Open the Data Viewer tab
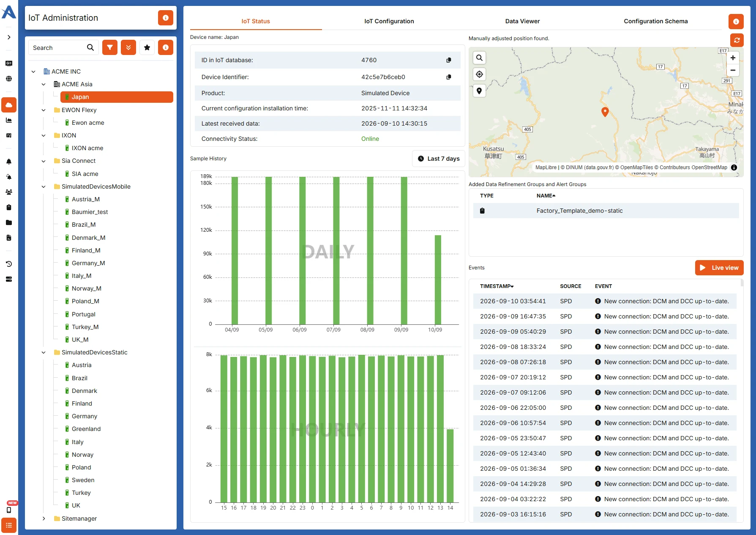The width and height of the screenshot is (756, 535). (x=522, y=21)
